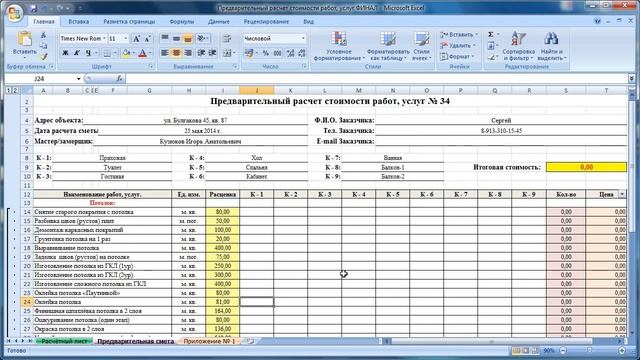Screen dimensions: 640x360
Task: Click the fx insert function button
Action: pyautogui.click(x=119, y=79)
